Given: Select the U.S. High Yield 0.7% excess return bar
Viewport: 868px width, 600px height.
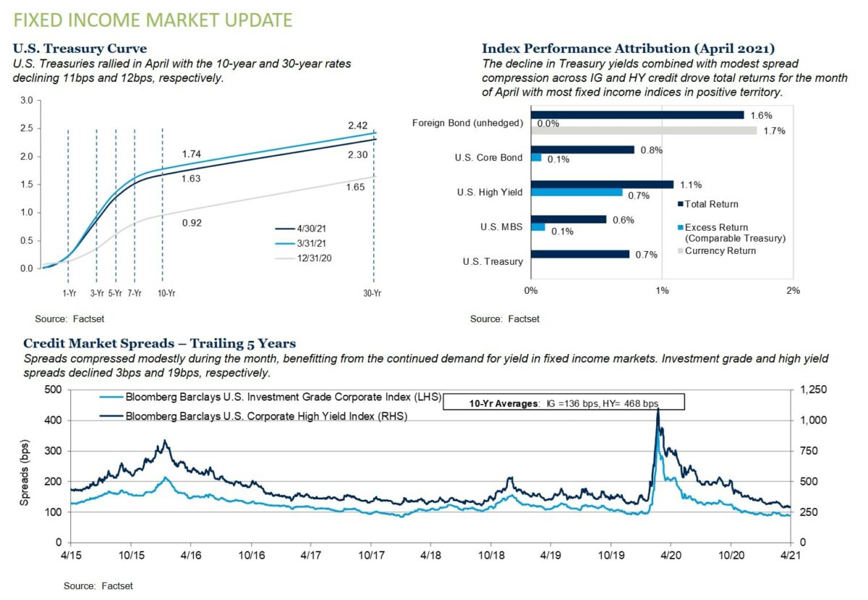Looking at the screenshot, I should point(576,193).
